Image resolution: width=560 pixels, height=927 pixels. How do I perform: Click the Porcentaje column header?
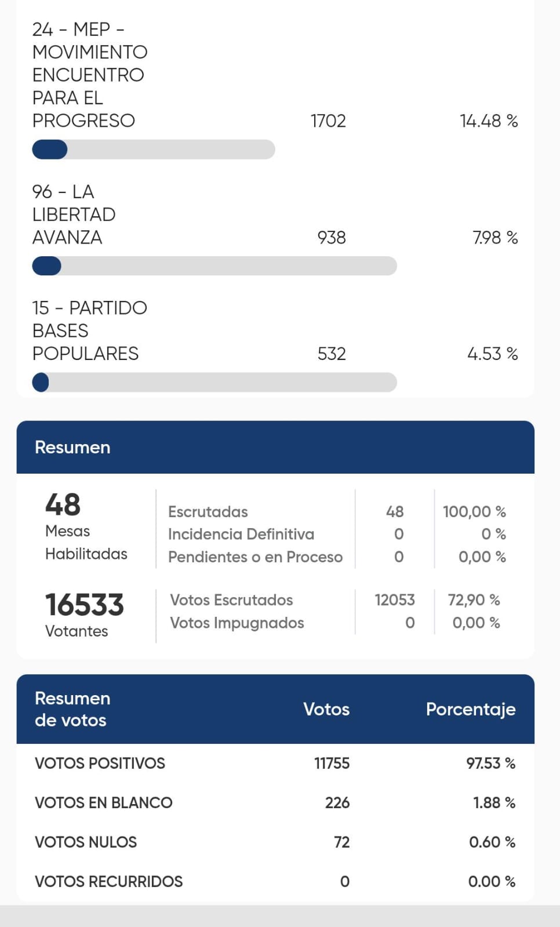pos(471,709)
